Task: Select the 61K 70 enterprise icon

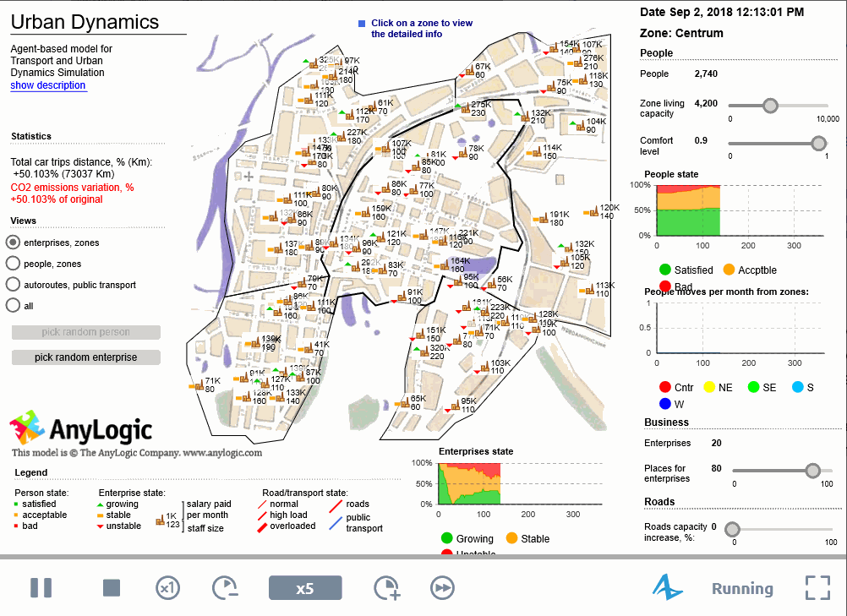Action: coord(372,106)
